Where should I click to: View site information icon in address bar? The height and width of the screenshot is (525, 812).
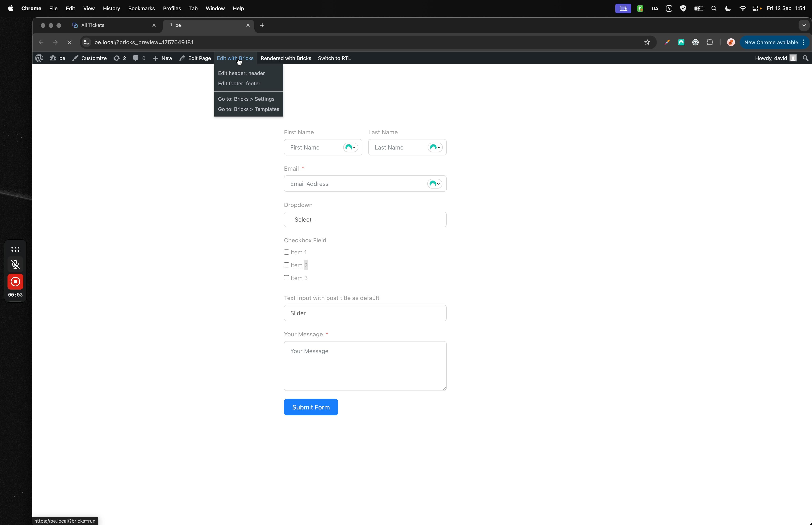[x=86, y=42]
